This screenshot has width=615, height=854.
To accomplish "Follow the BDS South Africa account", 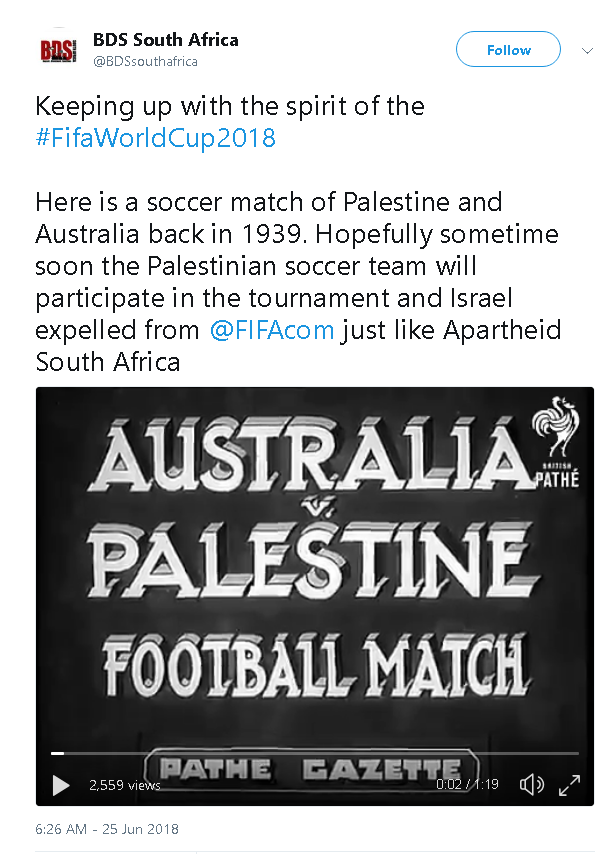I will click(x=509, y=50).
